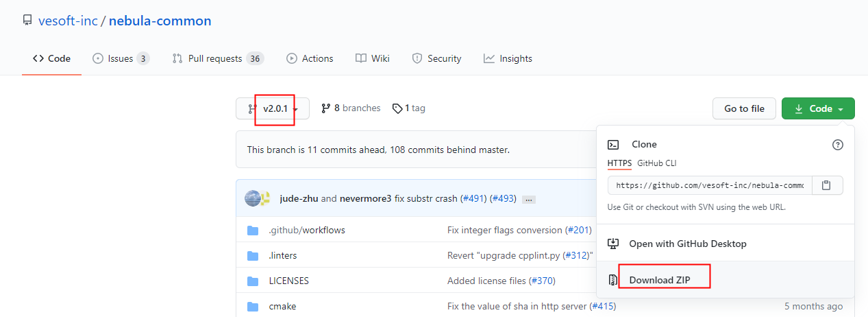Viewport: 868px width, 317px height.
Task: Click the desktop download icon beside Open with GitHub Desktop
Action: pos(614,244)
